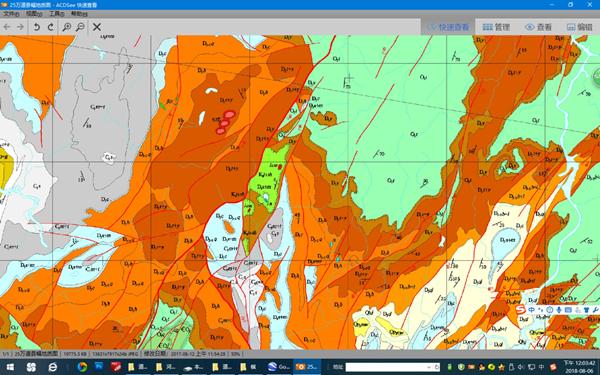Open Photoshop from the taskbar
600x375 pixels.
pos(99,367)
